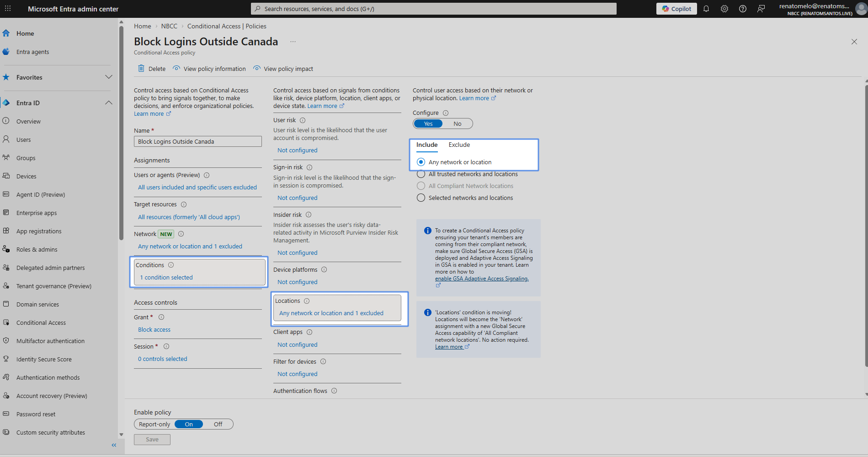Select the Selected networks and locations radio
868x457 pixels.
[421, 198]
